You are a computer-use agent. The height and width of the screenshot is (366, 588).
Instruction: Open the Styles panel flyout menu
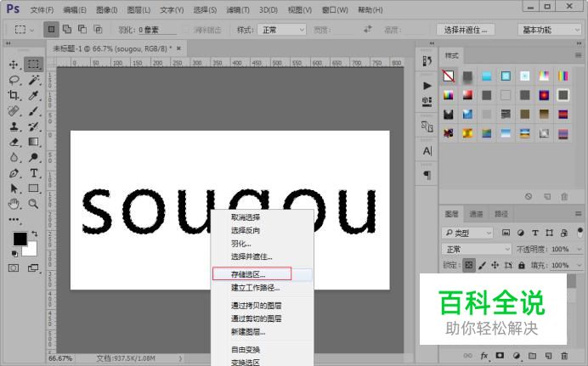[578, 55]
